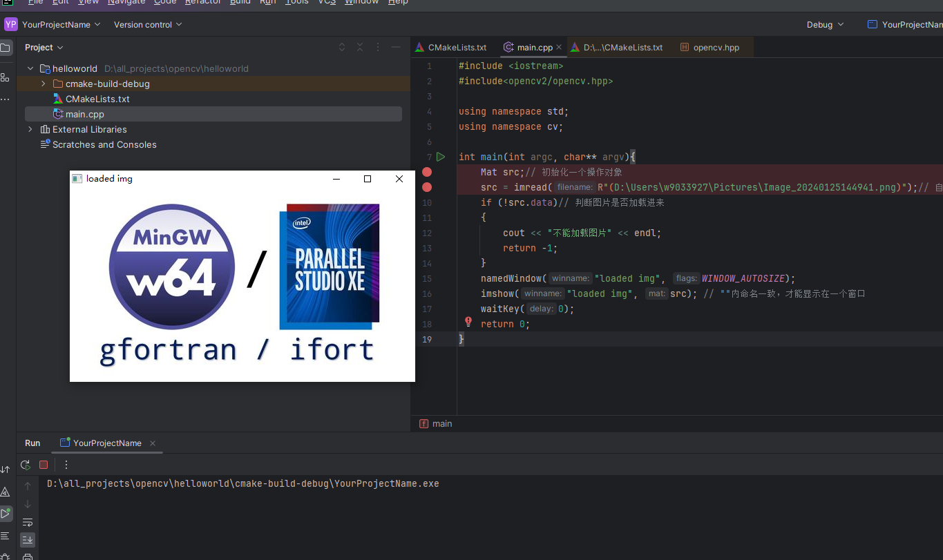Viewport: 943px width, 560px height.
Task: Click the YourProjectName.exe console output path
Action: click(243, 483)
